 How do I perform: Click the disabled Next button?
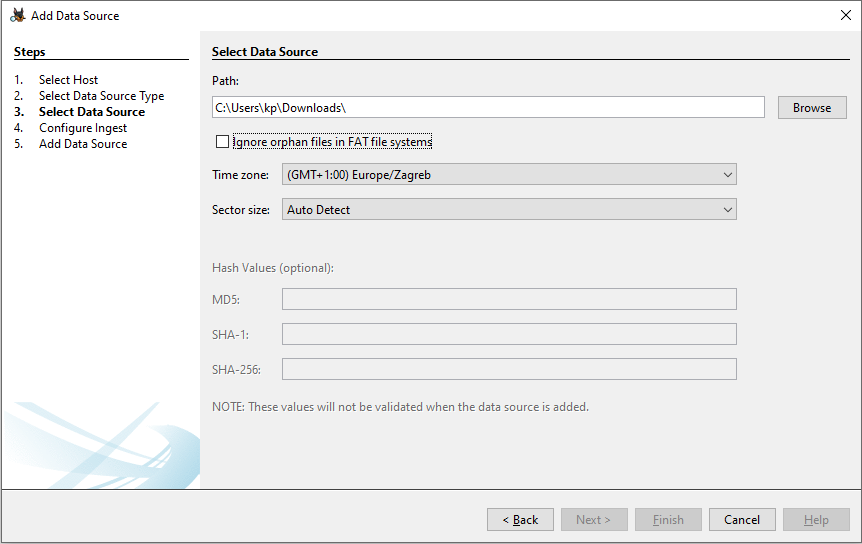coord(594,520)
